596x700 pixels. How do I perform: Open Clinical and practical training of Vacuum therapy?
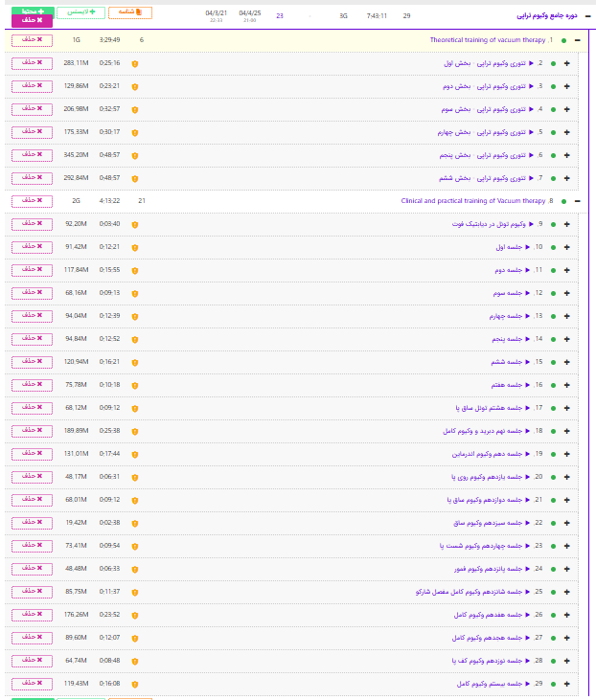tap(473, 201)
